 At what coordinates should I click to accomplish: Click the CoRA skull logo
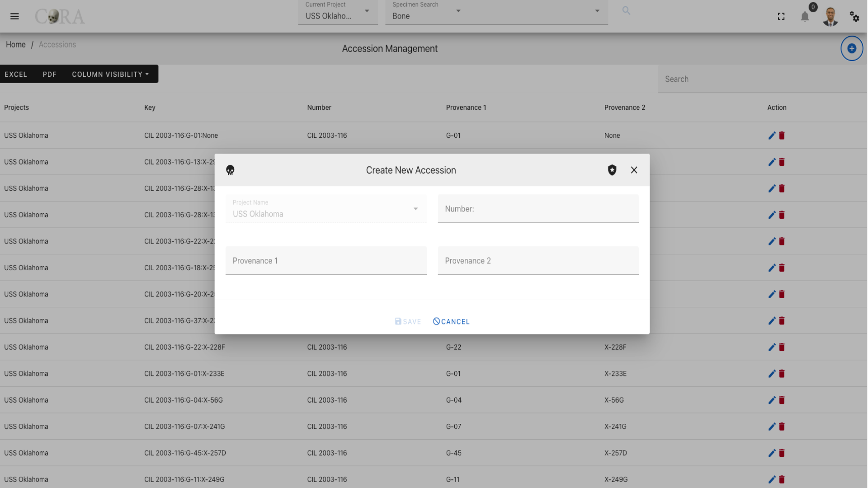pos(60,17)
